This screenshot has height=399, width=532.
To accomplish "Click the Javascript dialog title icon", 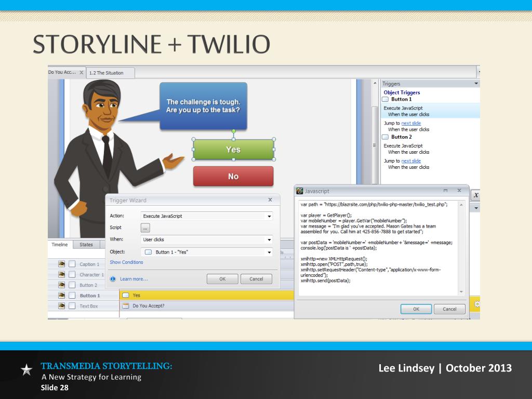I will click(299, 191).
